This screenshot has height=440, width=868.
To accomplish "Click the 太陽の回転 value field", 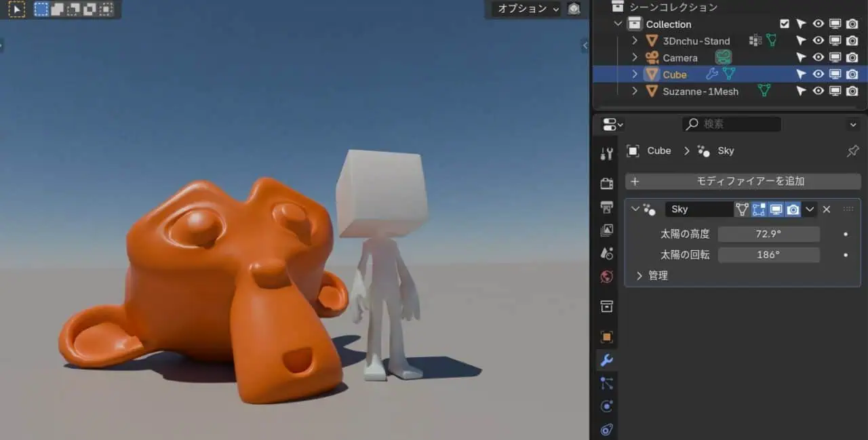I will (769, 255).
